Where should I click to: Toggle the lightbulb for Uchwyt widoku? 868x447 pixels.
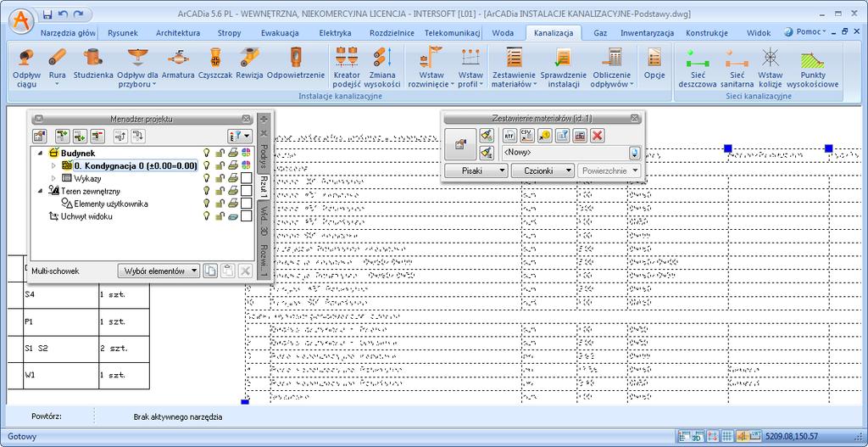[x=208, y=216]
